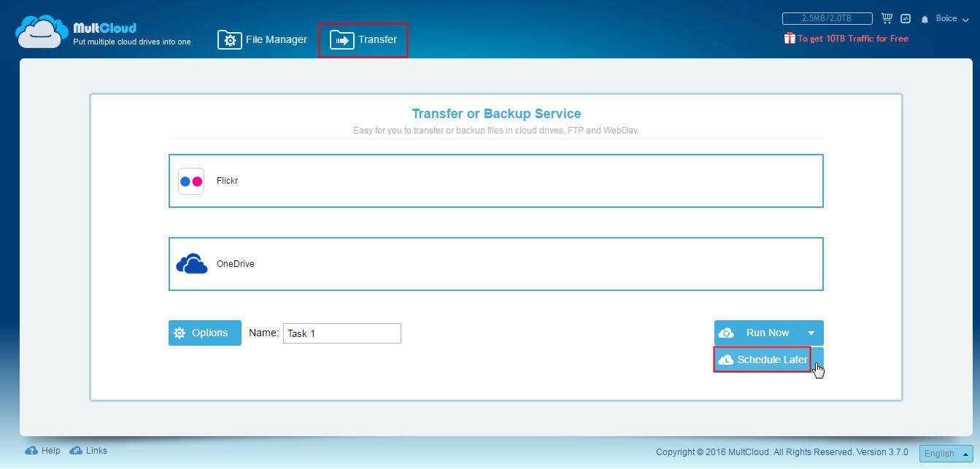980x469 pixels.
Task: Expand the Run Now dropdown arrow
Action: pyautogui.click(x=811, y=333)
